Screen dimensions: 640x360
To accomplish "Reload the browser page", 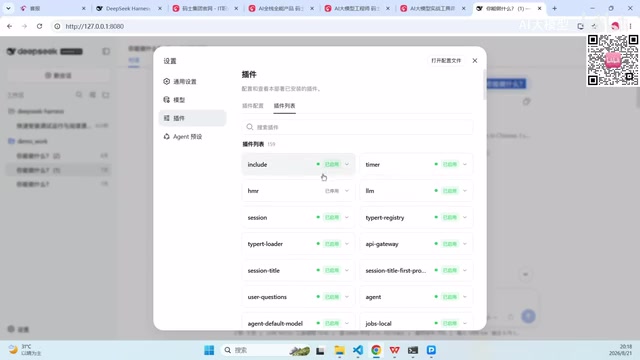I will pos(39,26).
